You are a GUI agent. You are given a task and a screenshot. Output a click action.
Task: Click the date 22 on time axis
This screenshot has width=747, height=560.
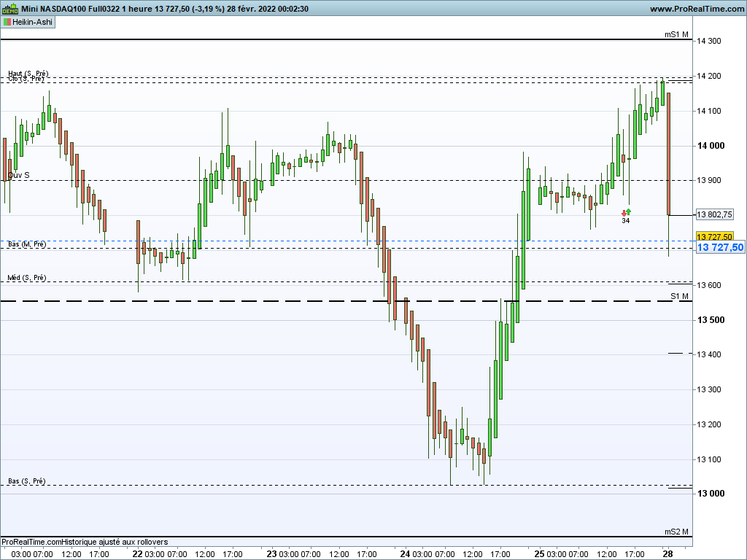[137, 554]
